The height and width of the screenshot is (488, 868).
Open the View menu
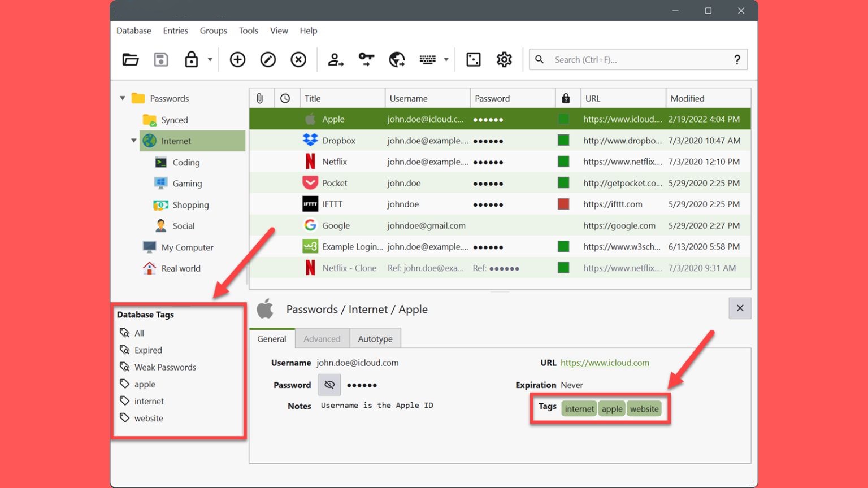pyautogui.click(x=279, y=30)
